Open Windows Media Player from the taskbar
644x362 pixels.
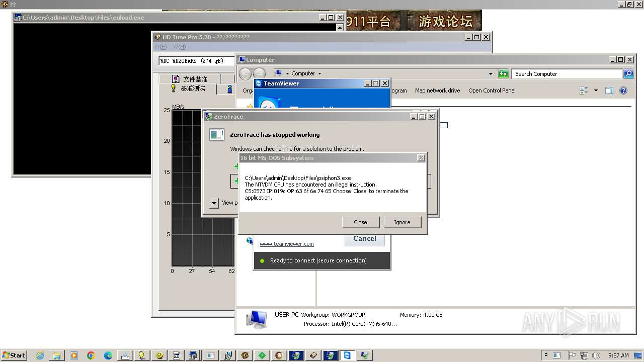74,355
